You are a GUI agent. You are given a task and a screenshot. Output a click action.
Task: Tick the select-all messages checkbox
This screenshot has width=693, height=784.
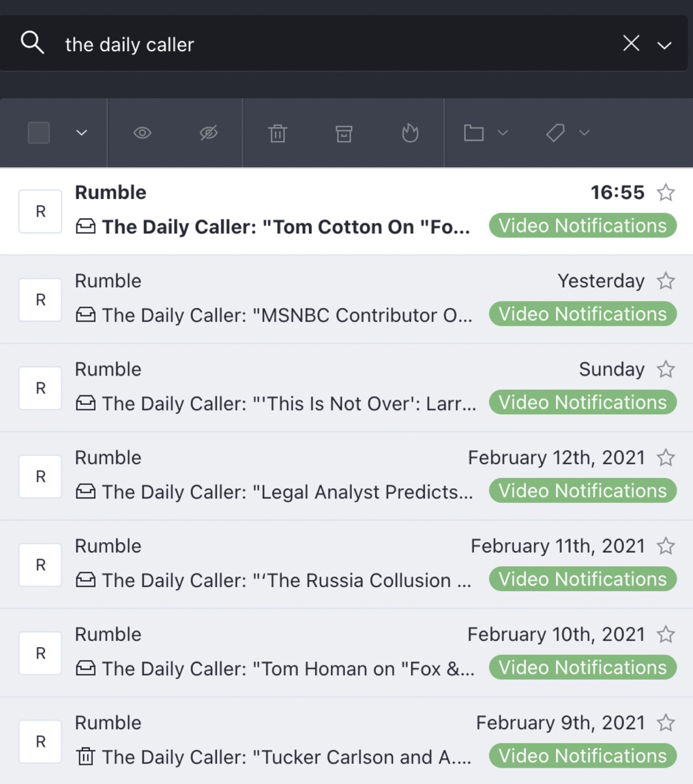(x=38, y=133)
